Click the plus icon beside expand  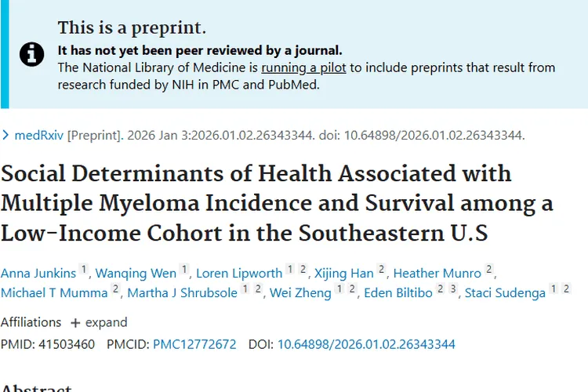(75, 322)
